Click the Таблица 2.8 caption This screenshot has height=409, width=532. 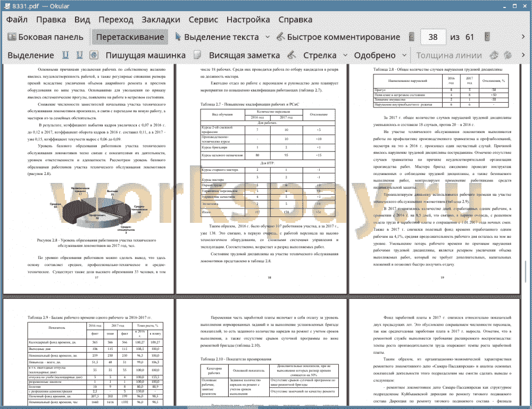(438, 70)
